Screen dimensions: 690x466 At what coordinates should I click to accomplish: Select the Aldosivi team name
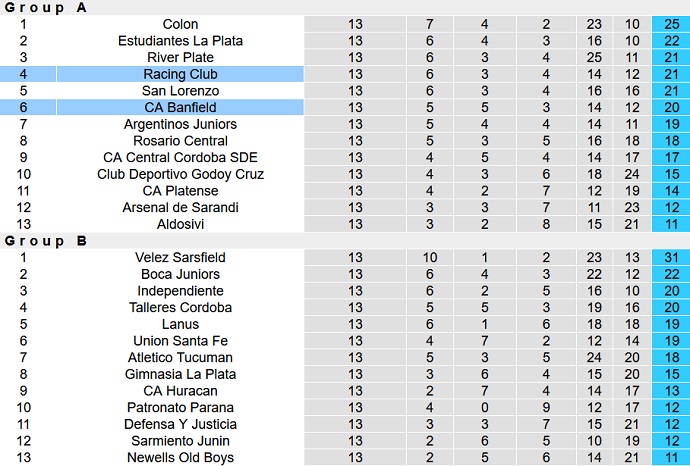180,224
